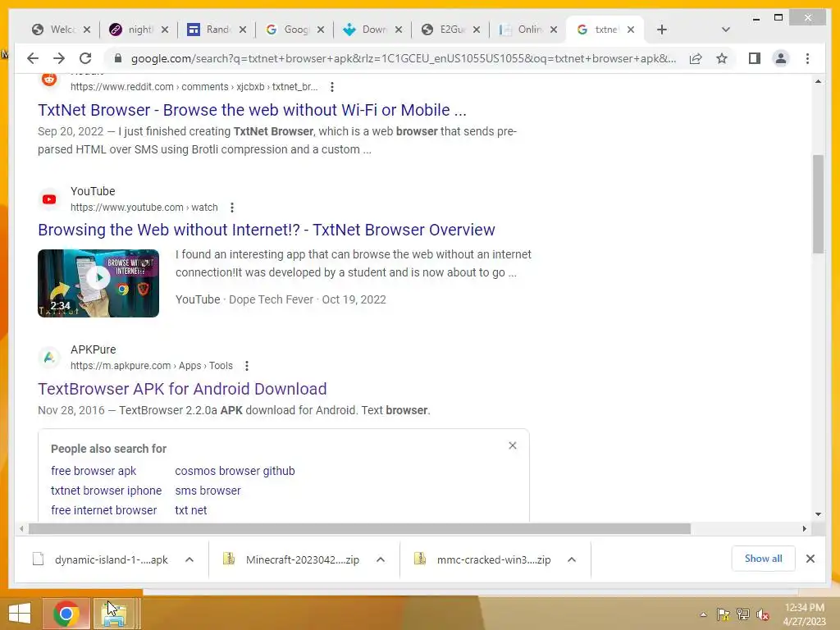840x630 pixels.
Task: Open the YouTube result options menu
Action: tap(232, 208)
